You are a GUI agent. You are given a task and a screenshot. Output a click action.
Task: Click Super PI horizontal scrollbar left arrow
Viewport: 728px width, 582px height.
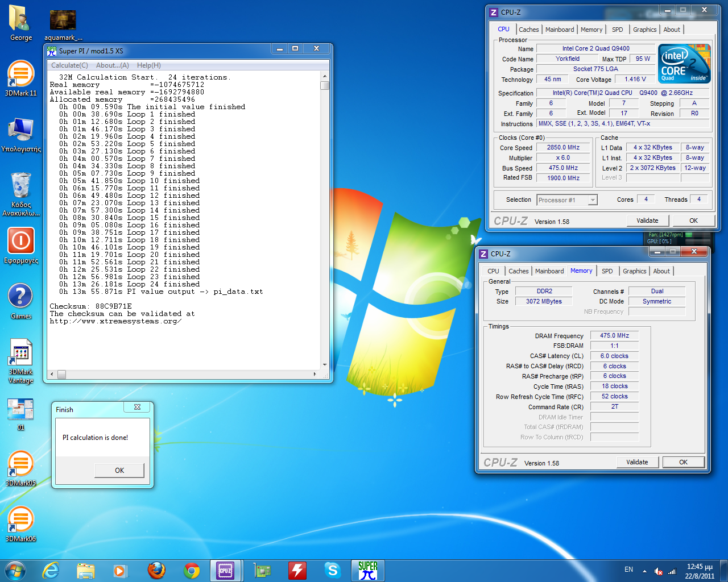52,374
